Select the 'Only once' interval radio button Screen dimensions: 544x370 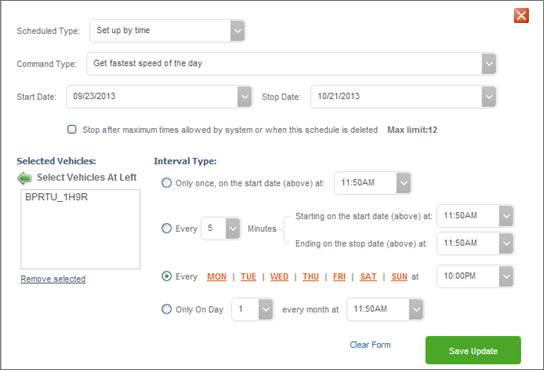tap(167, 183)
